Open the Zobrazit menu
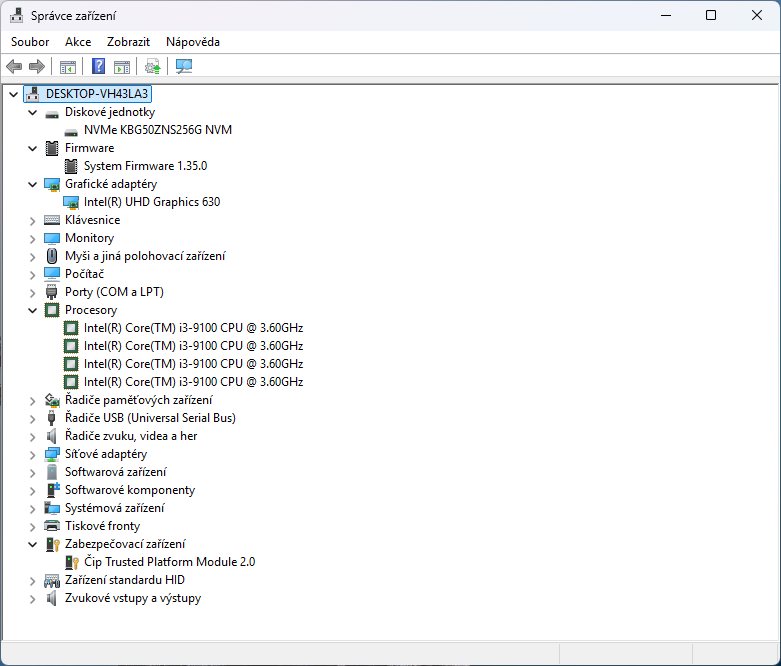 click(128, 42)
